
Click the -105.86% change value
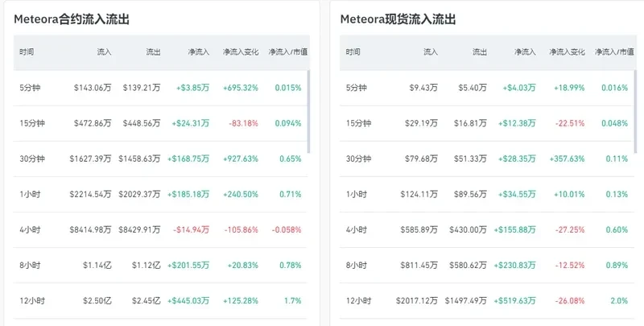coord(242,230)
